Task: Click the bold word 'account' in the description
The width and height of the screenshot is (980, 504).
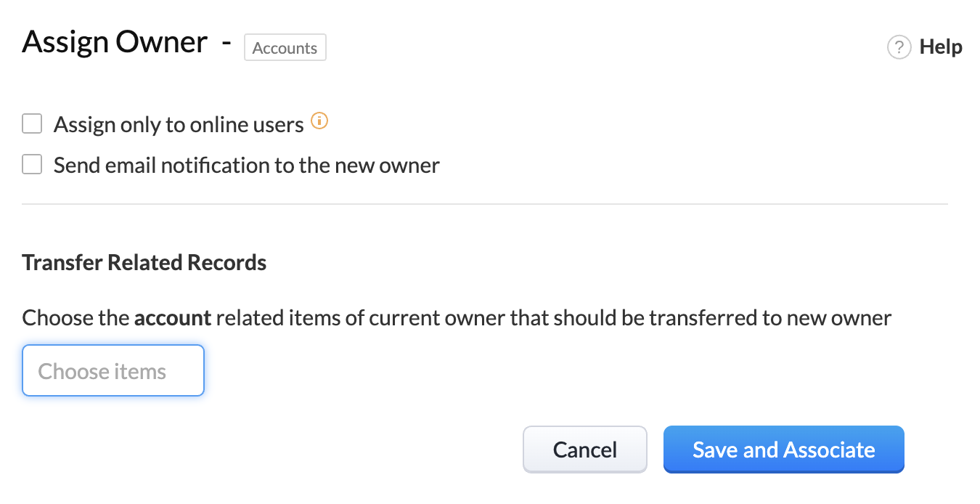Action: coord(173,318)
